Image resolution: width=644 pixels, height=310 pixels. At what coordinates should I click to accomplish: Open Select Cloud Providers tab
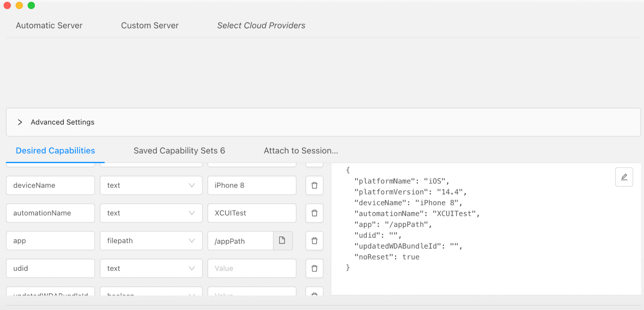pyautogui.click(x=261, y=25)
